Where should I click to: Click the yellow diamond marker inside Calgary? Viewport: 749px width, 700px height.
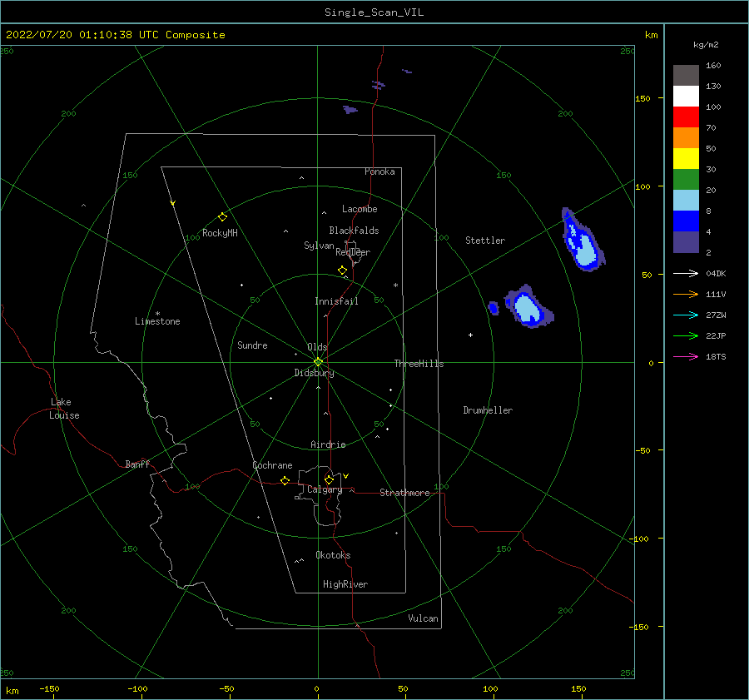coord(329,479)
